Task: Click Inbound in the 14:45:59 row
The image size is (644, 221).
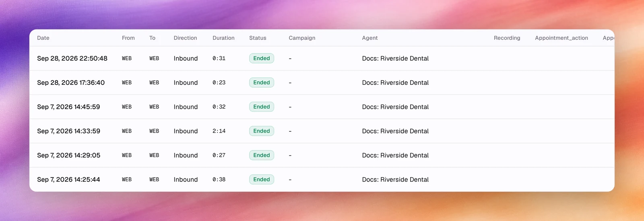Action: (x=186, y=107)
